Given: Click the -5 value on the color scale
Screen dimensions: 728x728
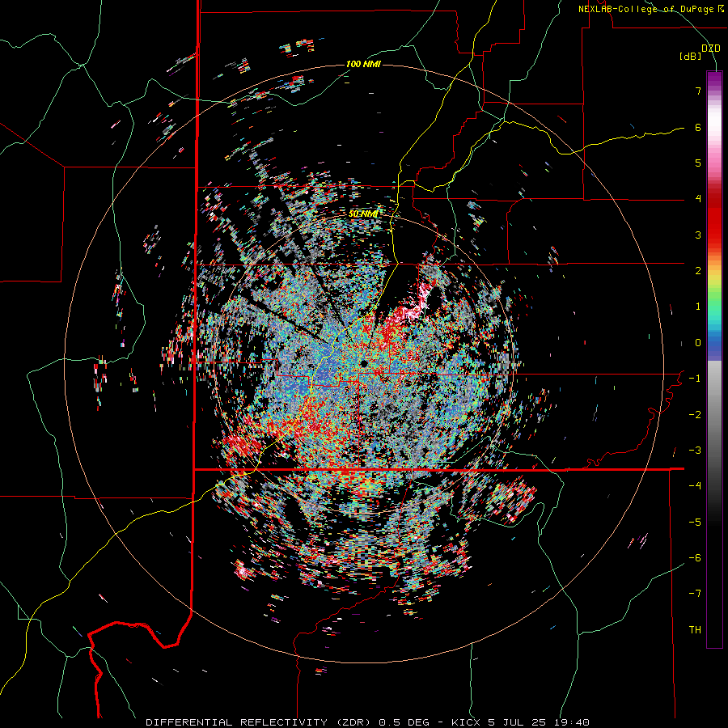Looking at the screenshot, I should [x=695, y=523].
